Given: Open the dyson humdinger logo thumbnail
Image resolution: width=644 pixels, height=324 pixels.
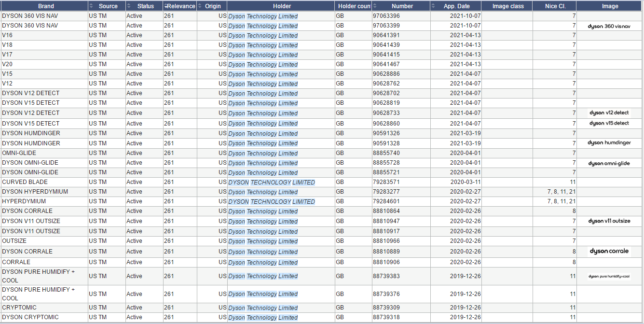Looking at the screenshot, I should tap(609, 143).
